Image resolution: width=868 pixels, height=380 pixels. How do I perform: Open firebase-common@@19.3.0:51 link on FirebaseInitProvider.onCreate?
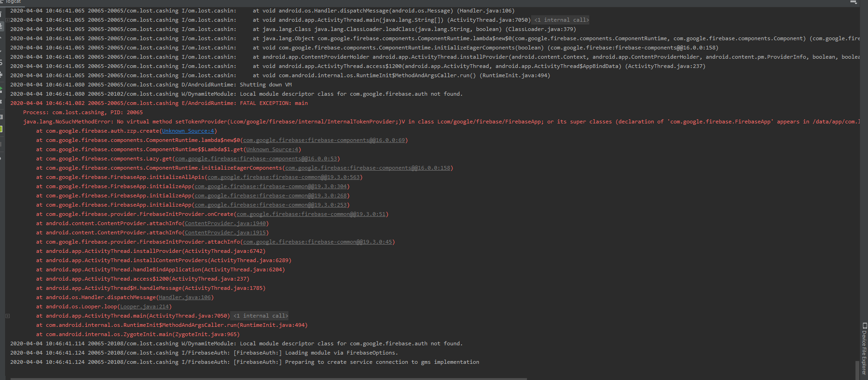point(311,214)
